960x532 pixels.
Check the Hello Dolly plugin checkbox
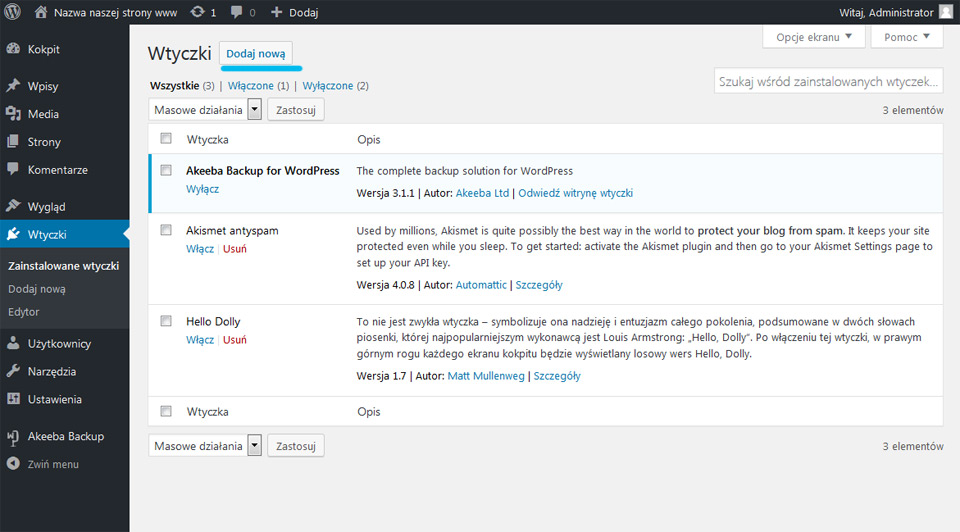coord(166,321)
